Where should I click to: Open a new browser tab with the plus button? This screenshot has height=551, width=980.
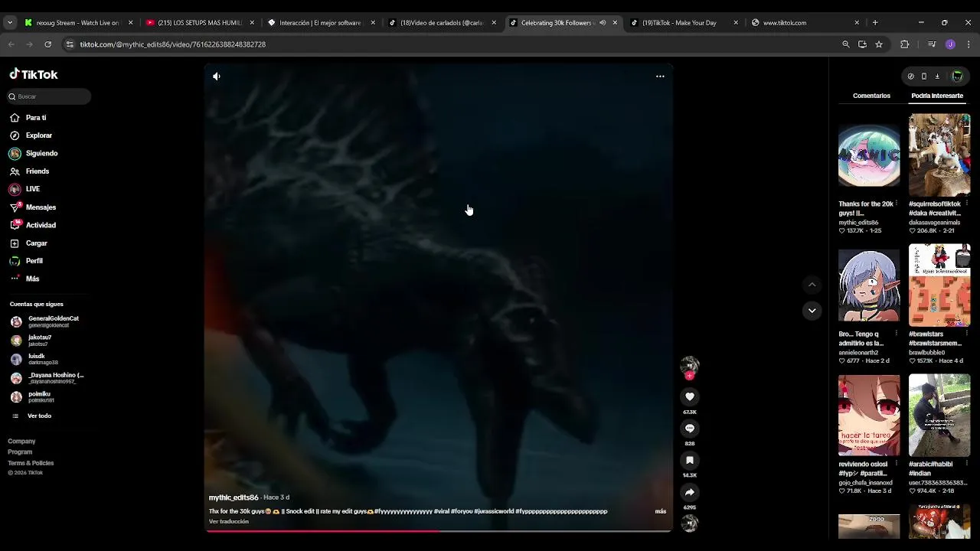point(875,23)
